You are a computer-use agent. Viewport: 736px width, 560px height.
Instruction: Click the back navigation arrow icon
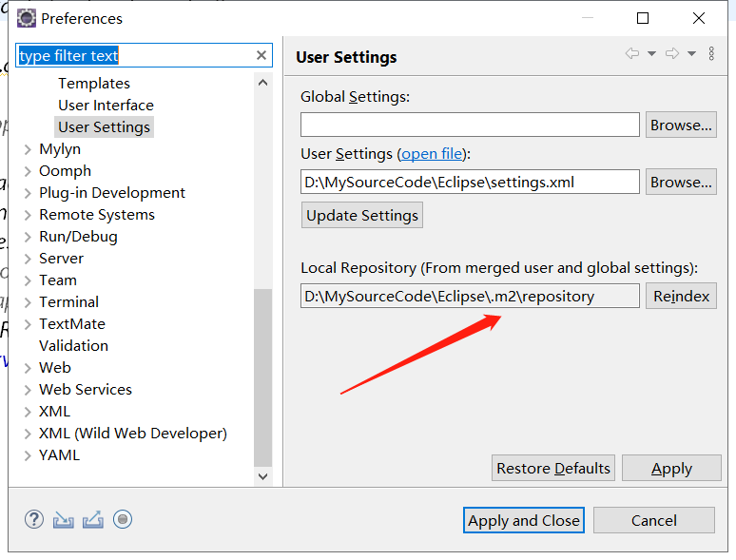[631, 53]
